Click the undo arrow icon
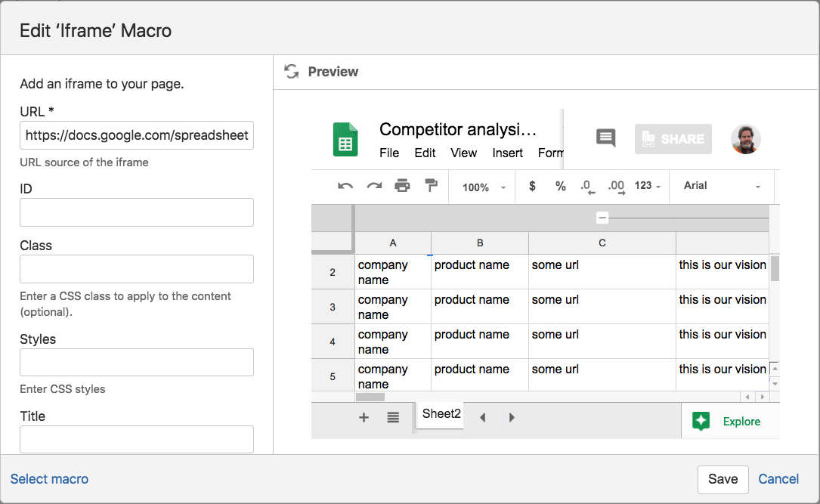This screenshot has width=820, height=504. (345, 186)
